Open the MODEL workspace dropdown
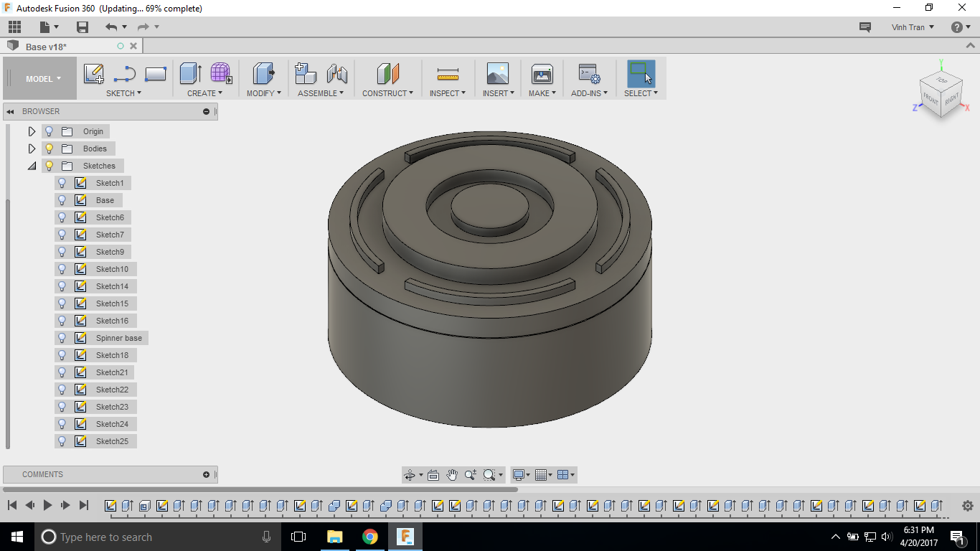 point(40,79)
